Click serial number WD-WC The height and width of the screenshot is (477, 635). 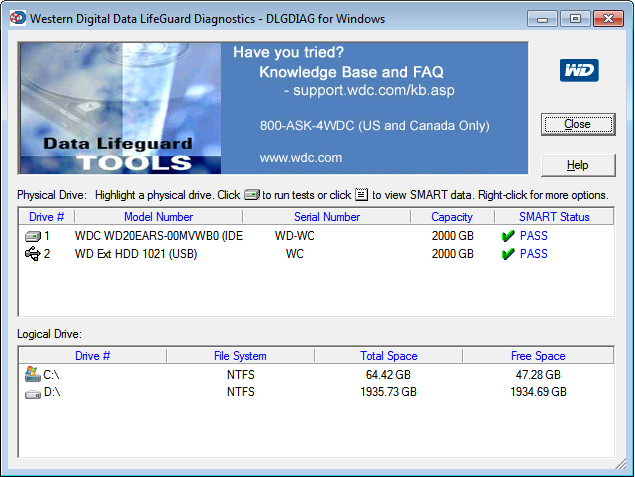294,236
